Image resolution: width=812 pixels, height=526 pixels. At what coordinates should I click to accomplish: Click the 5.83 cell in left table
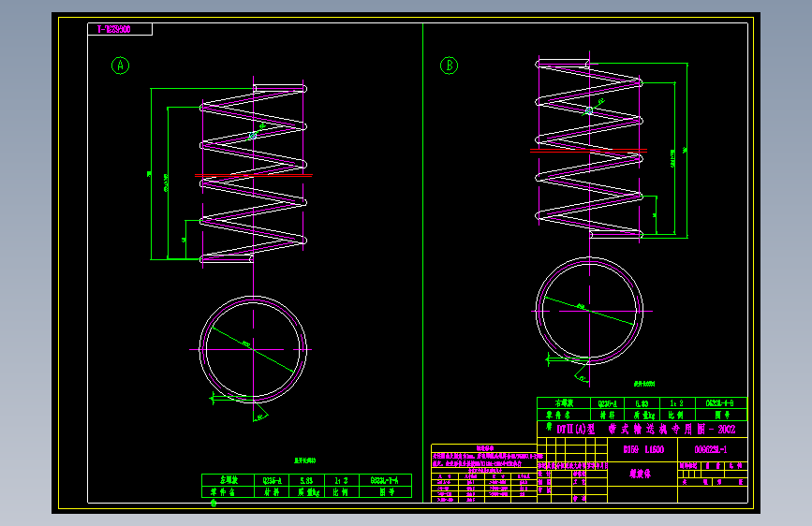(306, 480)
